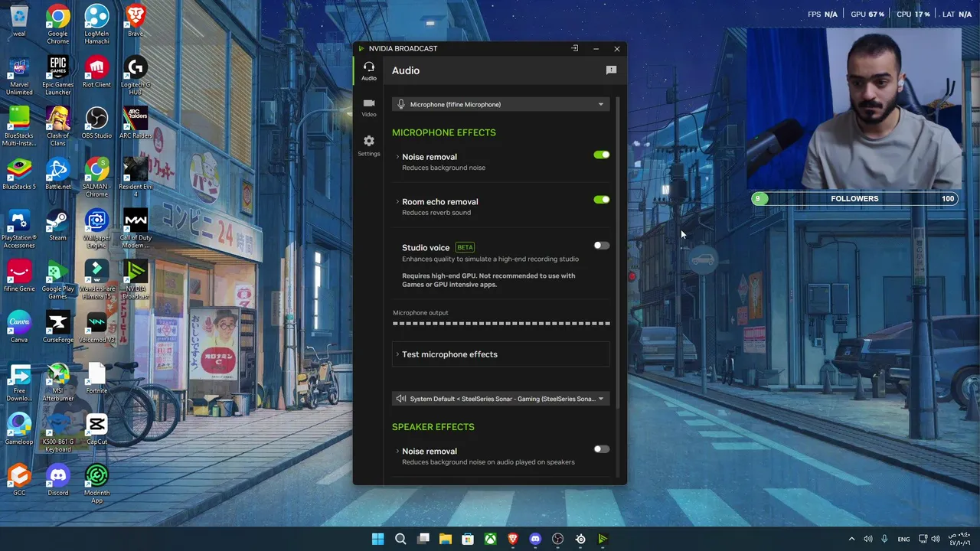Click the Microphone output level meter
This screenshot has width=980, height=551.
click(501, 324)
